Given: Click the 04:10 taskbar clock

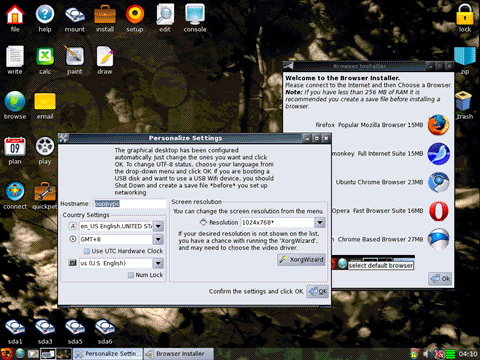Looking at the screenshot, I should pyautogui.click(x=468, y=354).
